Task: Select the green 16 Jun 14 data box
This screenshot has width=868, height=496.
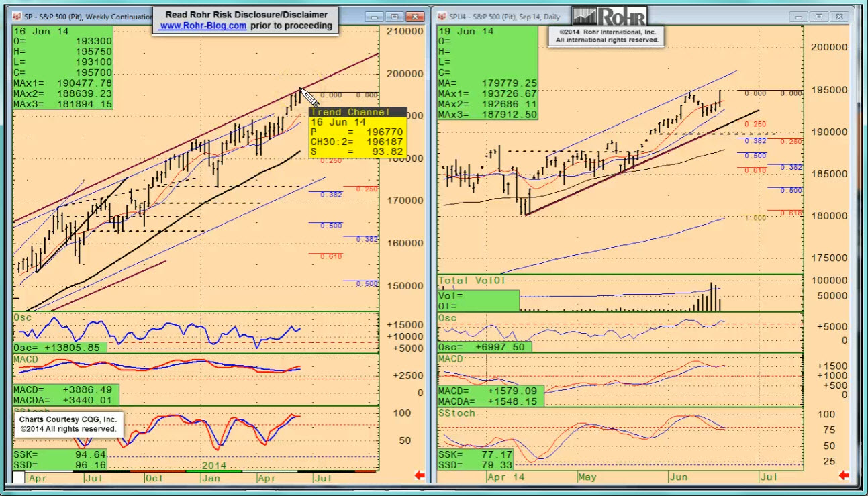Action: point(62,67)
